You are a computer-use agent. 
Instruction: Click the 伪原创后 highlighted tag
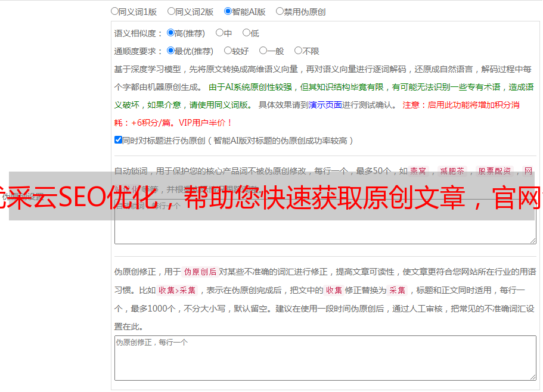point(200,272)
